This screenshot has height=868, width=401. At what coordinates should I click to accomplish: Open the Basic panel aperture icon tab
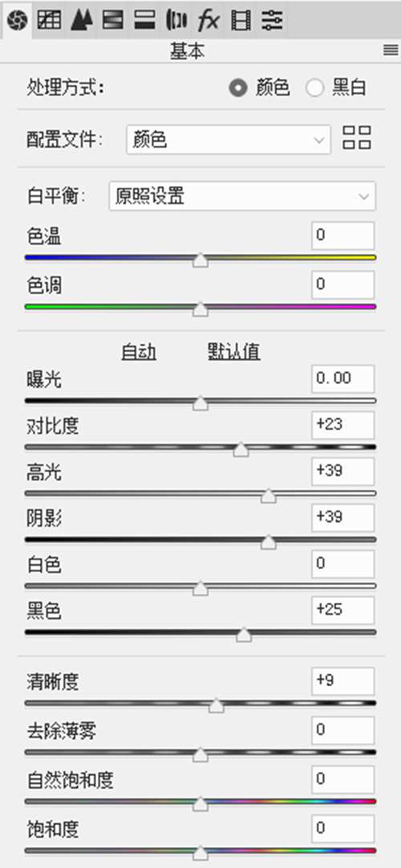pos(17,21)
